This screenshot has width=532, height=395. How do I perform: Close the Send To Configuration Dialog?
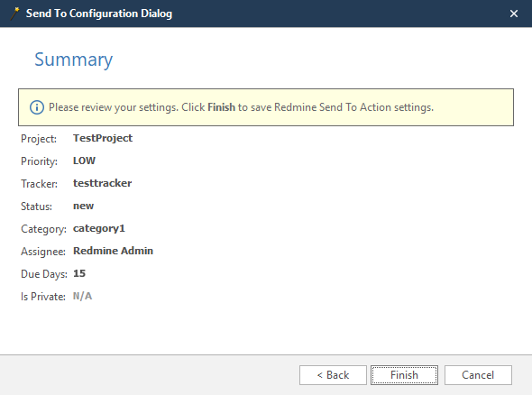tap(514, 14)
